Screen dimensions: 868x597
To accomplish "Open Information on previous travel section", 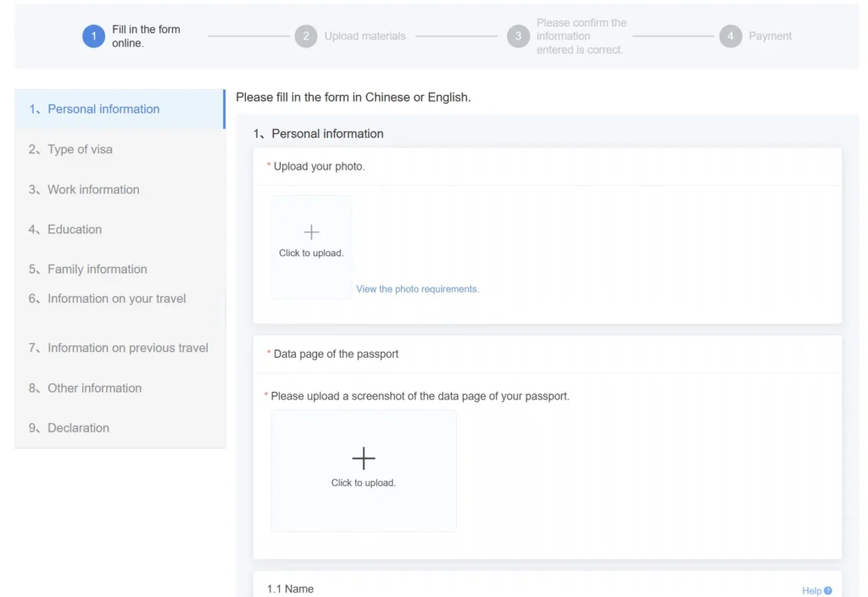I will tap(127, 349).
